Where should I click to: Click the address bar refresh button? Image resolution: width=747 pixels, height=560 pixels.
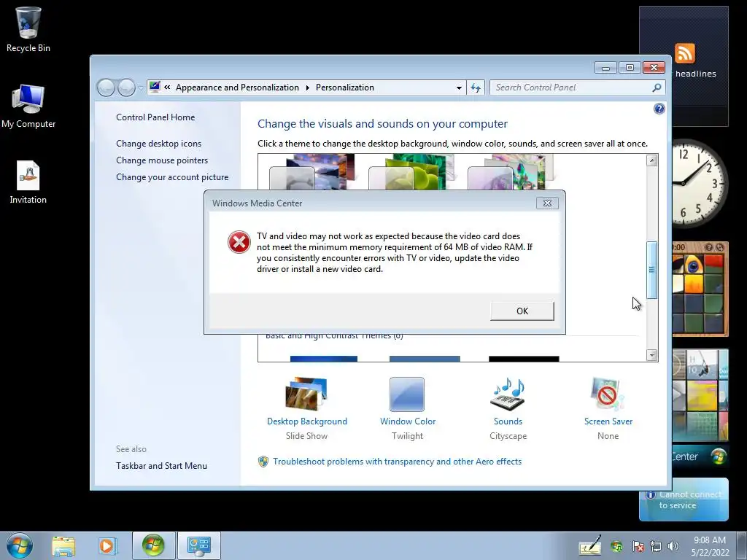(476, 87)
